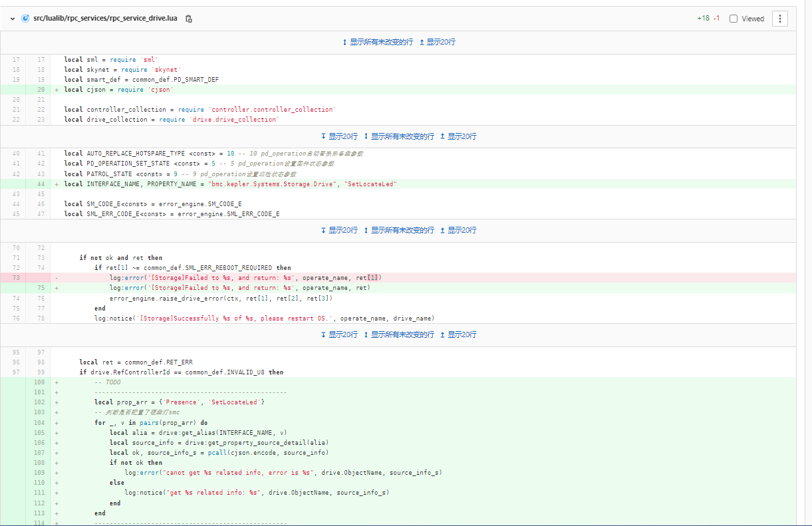Image resolution: width=812 pixels, height=526 pixels.
Task: Click new line number 44 in the gutter
Action: point(41,184)
